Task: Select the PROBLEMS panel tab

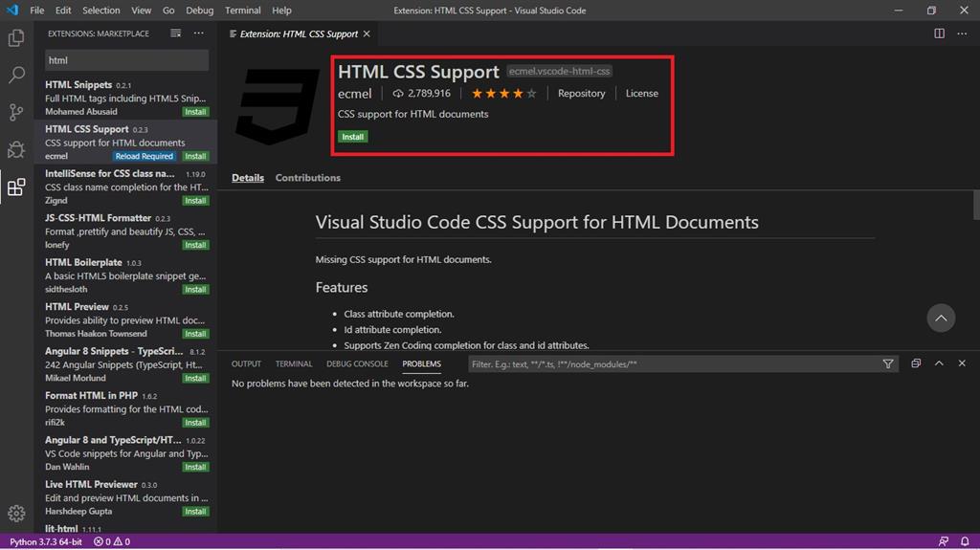Action: pyautogui.click(x=421, y=363)
